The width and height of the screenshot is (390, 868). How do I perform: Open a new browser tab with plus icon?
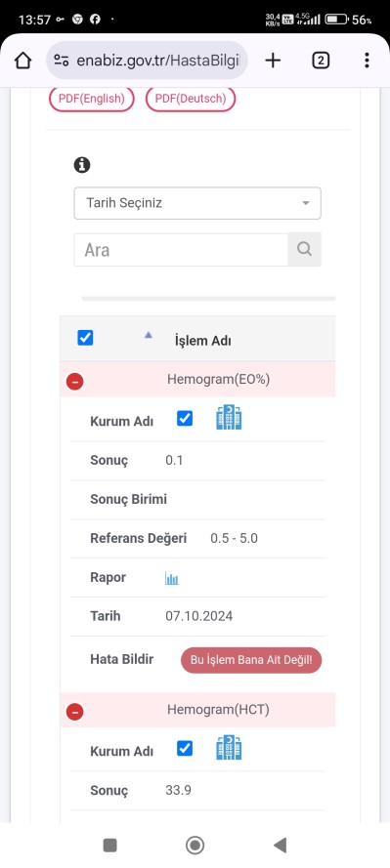(273, 61)
